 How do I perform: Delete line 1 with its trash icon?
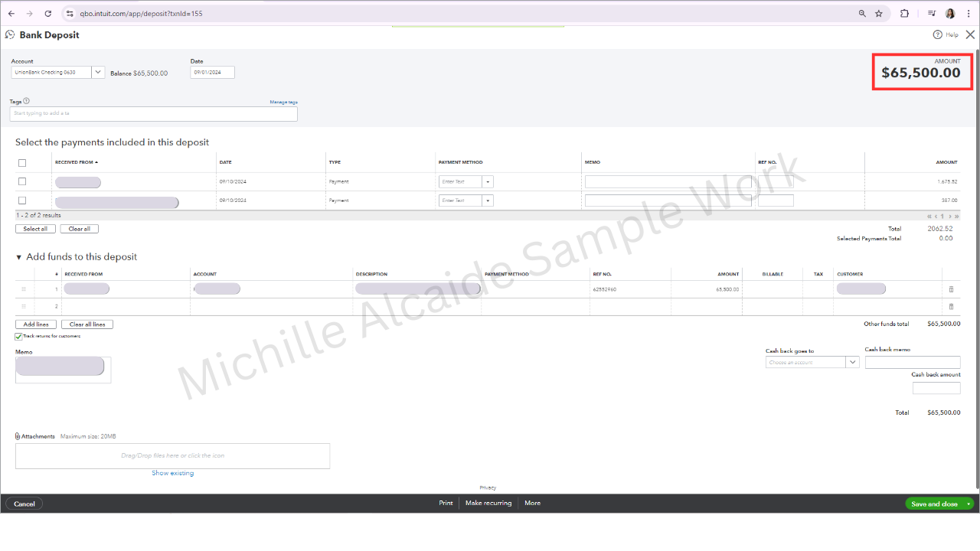952,289
